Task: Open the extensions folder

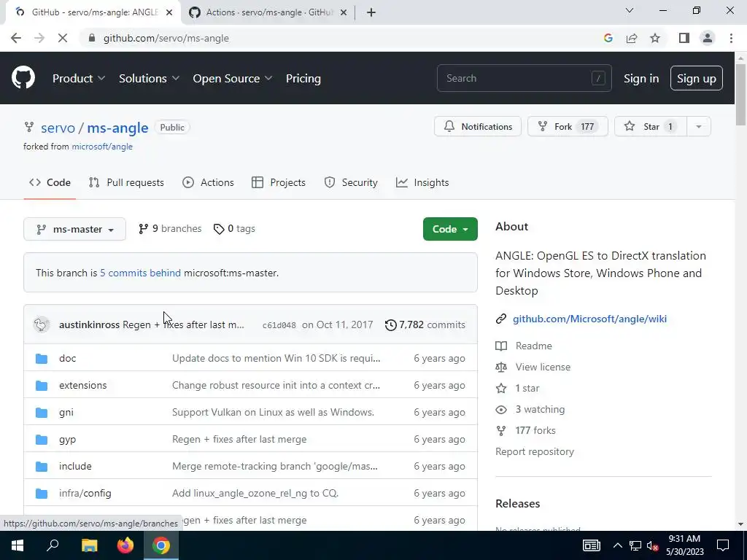Action: coord(83,385)
